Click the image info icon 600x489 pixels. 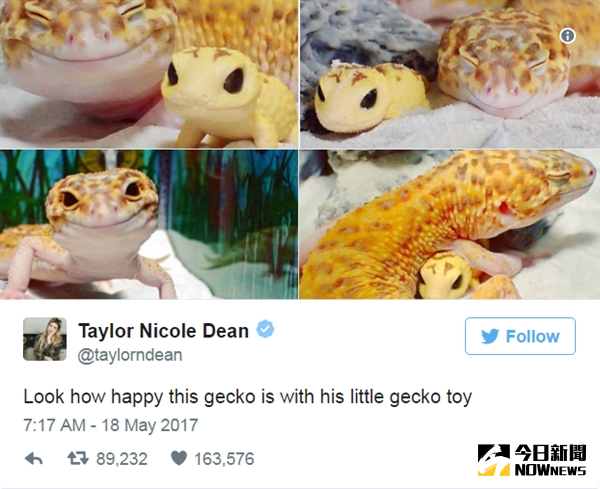pyautogui.click(x=567, y=36)
